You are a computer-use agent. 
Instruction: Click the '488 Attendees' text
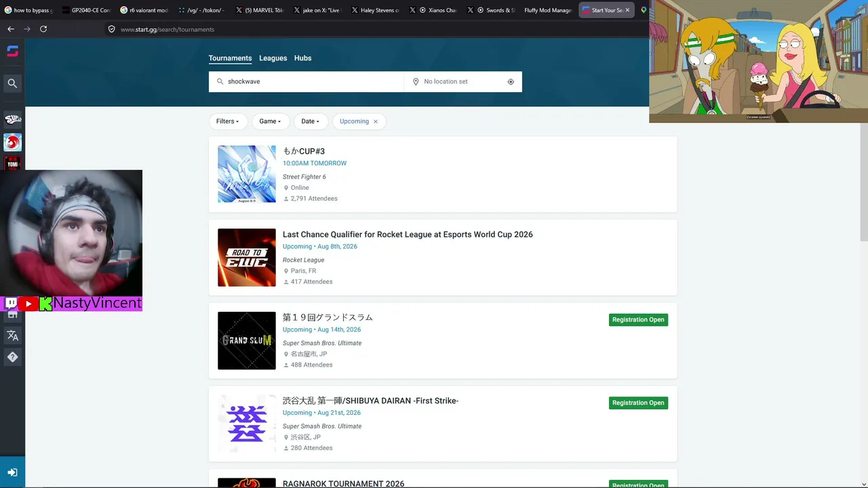tap(311, 365)
